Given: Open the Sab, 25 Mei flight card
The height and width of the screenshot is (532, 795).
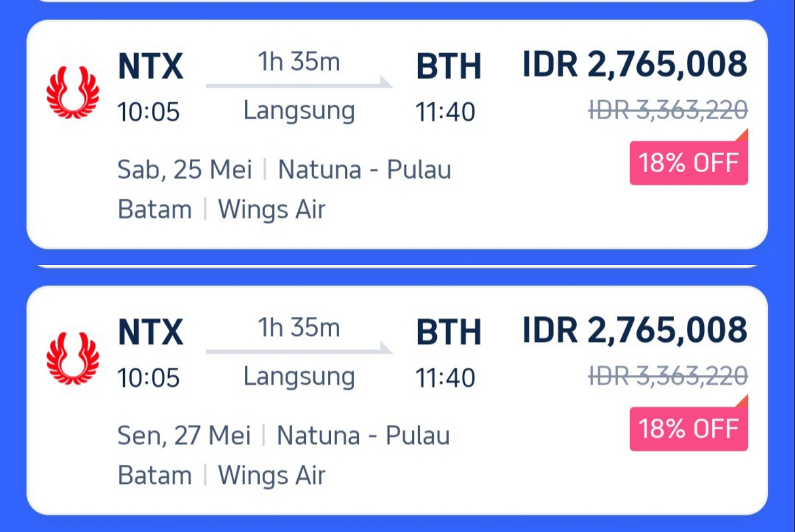Looking at the screenshot, I should click(x=397, y=135).
